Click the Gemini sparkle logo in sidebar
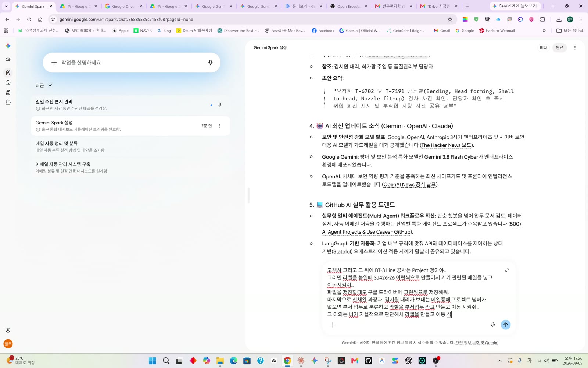This screenshot has height=368, width=588. click(8, 46)
